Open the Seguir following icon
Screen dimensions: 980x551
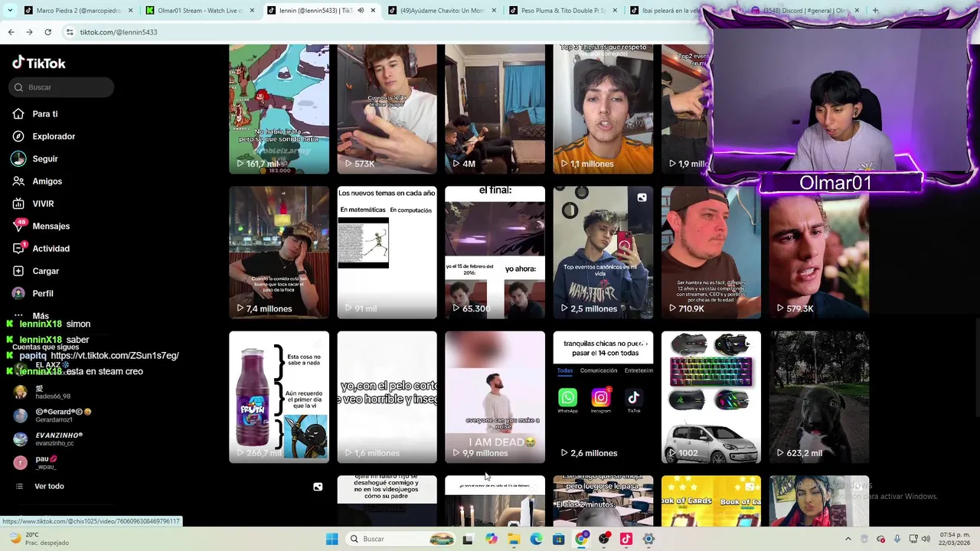coord(18,158)
